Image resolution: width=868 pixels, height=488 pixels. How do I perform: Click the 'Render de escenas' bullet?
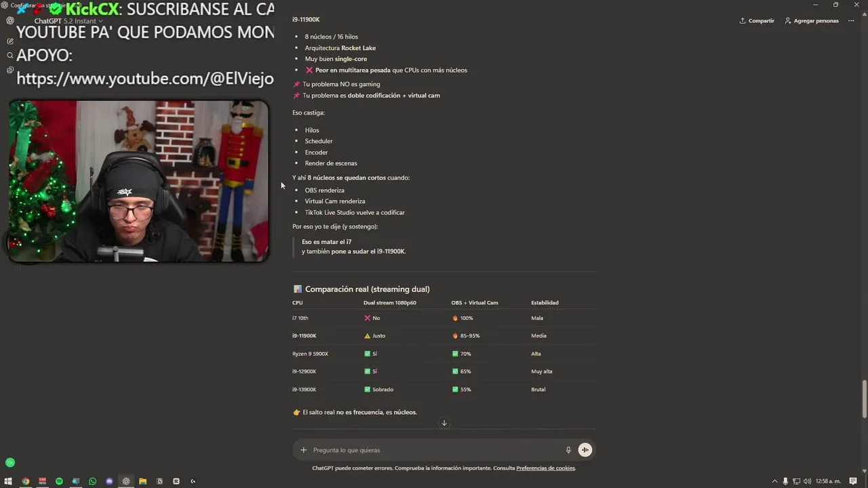point(330,163)
